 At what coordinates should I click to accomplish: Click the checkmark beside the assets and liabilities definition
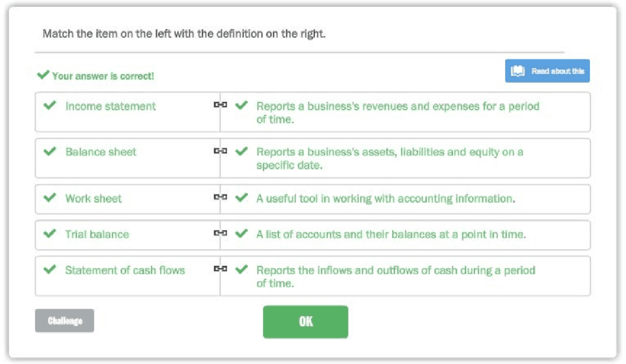click(x=242, y=151)
